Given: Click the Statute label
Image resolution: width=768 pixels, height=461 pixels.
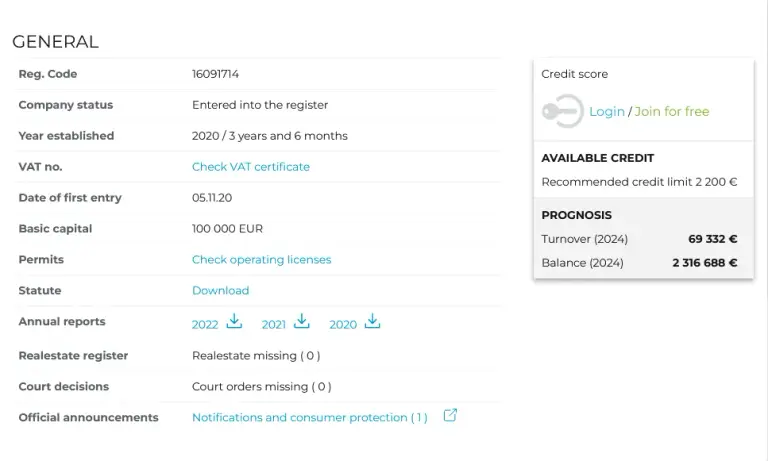Looking at the screenshot, I should click(40, 291).
